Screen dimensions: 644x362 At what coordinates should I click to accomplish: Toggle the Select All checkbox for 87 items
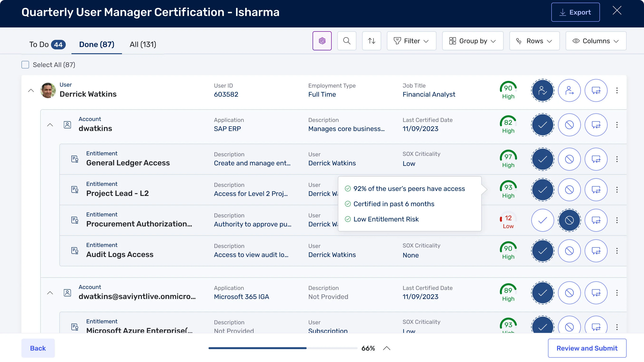pos(25,65)
